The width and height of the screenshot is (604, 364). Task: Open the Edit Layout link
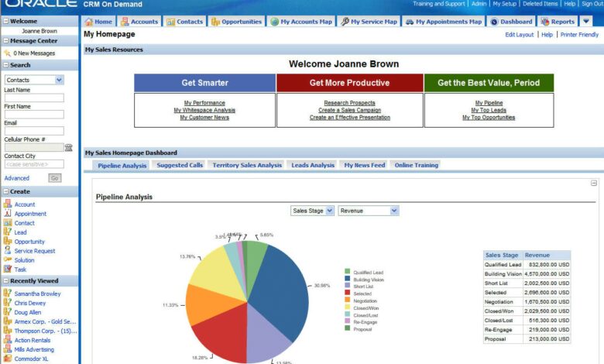point(520,35)
